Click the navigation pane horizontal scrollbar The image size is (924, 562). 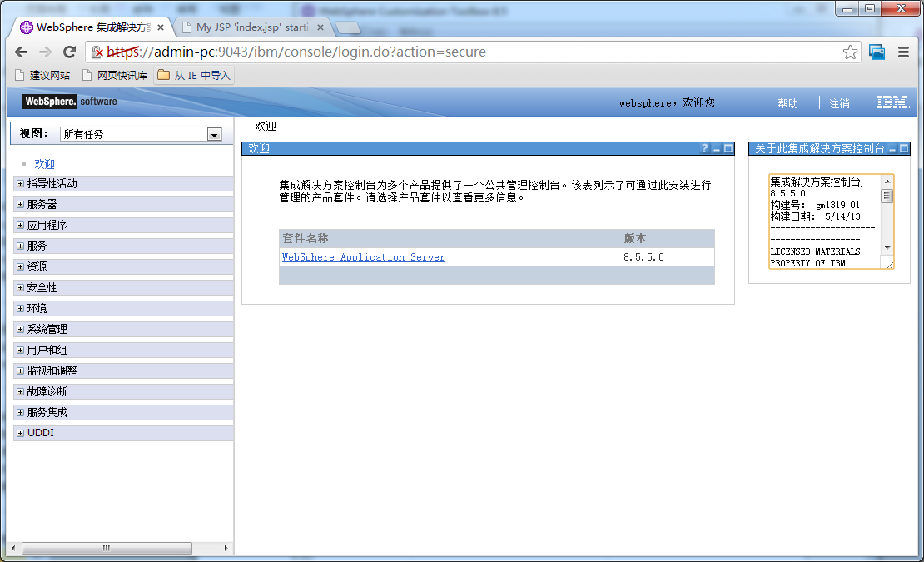point(120,548)
